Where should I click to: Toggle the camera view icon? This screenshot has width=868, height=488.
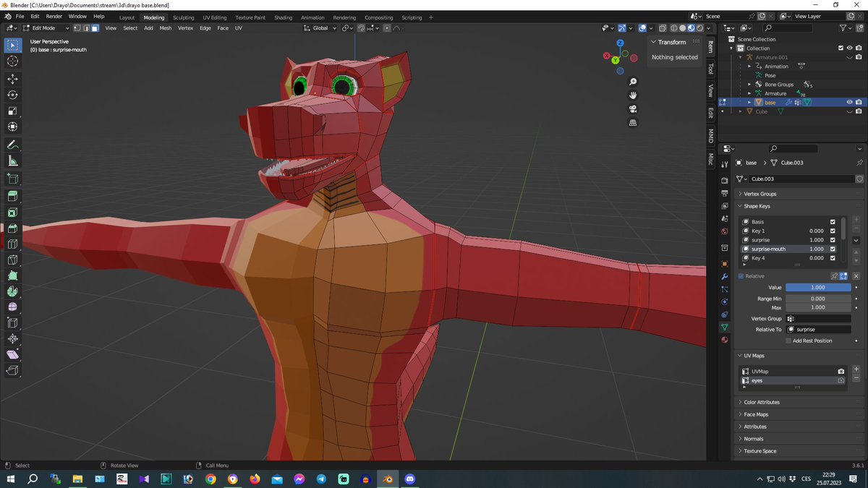click(x=633, y=109)
